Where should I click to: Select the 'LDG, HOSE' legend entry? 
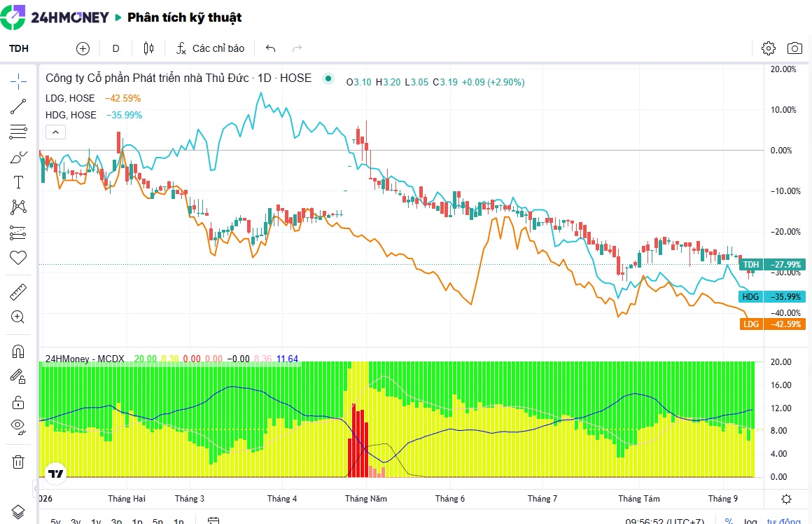pyautogui.click(x=70, y=99)
